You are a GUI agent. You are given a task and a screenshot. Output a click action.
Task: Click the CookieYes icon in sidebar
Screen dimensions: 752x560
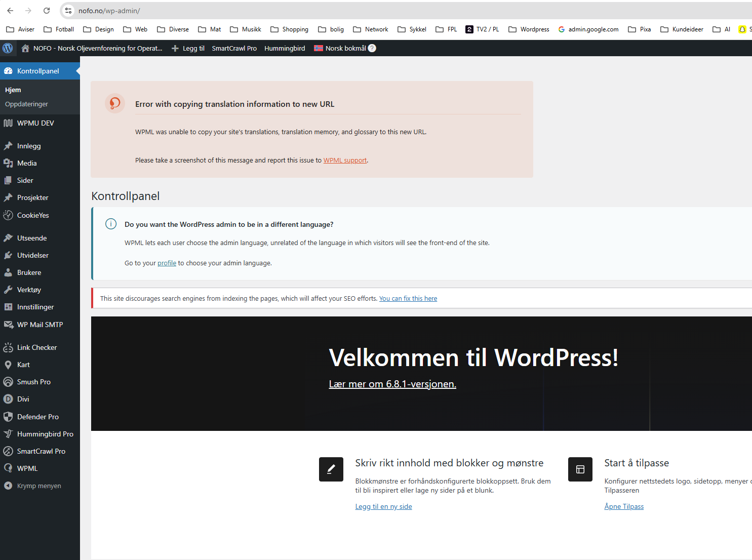(8, 215)
